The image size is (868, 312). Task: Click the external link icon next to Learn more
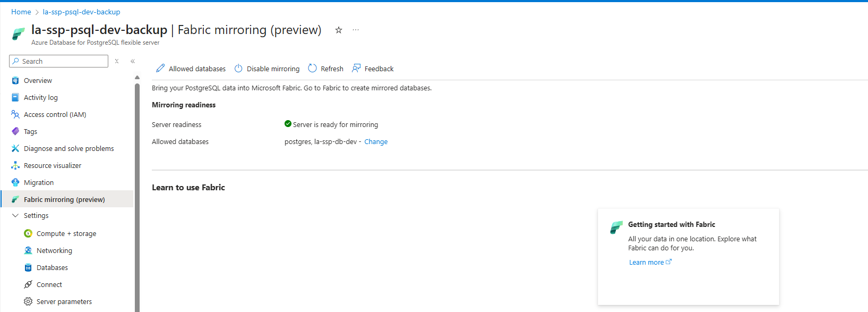[x=669, y=262]
